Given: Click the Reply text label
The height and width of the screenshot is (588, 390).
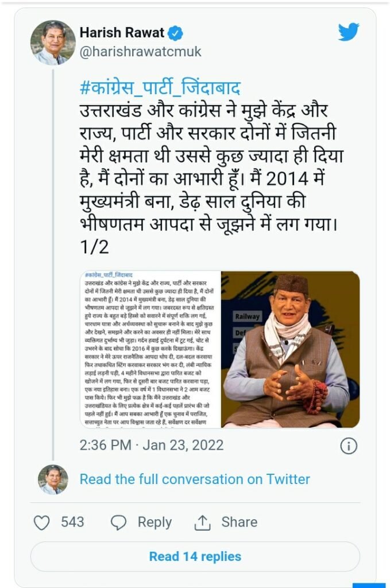Looking at the screenshot, I should click(155, 523).
